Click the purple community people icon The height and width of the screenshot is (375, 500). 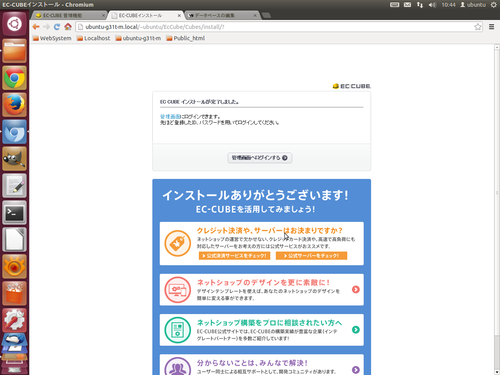pyautogui.click(x=178, y=366)
